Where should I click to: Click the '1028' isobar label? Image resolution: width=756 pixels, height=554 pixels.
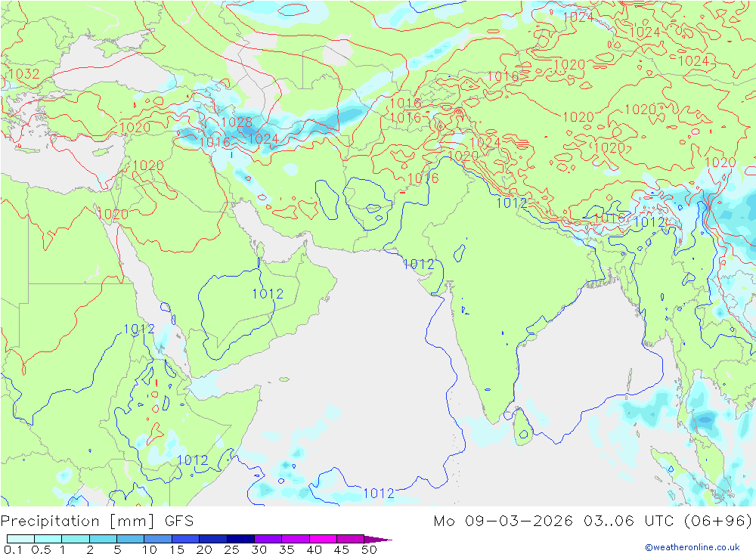237,122
